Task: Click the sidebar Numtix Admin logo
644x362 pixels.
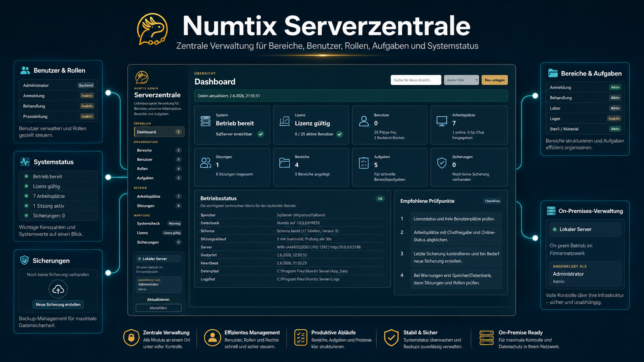Action: click(x=142, y=77)
